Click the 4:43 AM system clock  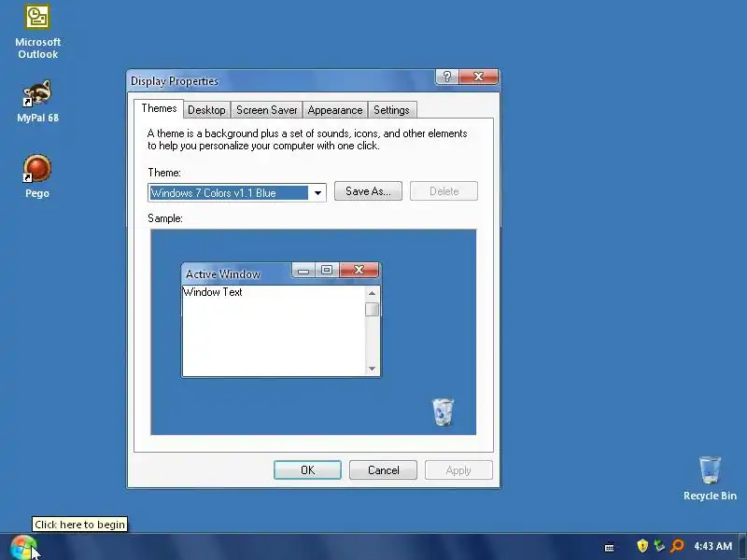(712, 546)
